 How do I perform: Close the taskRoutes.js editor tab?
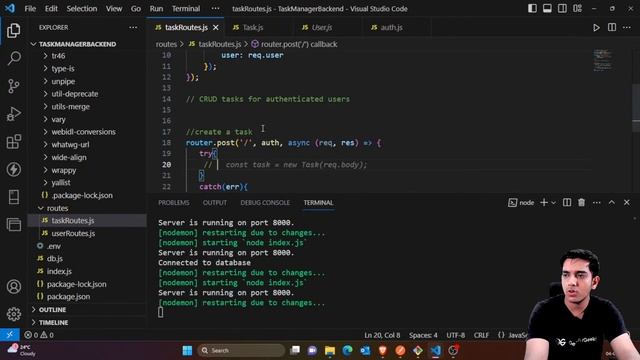point(216,27)
